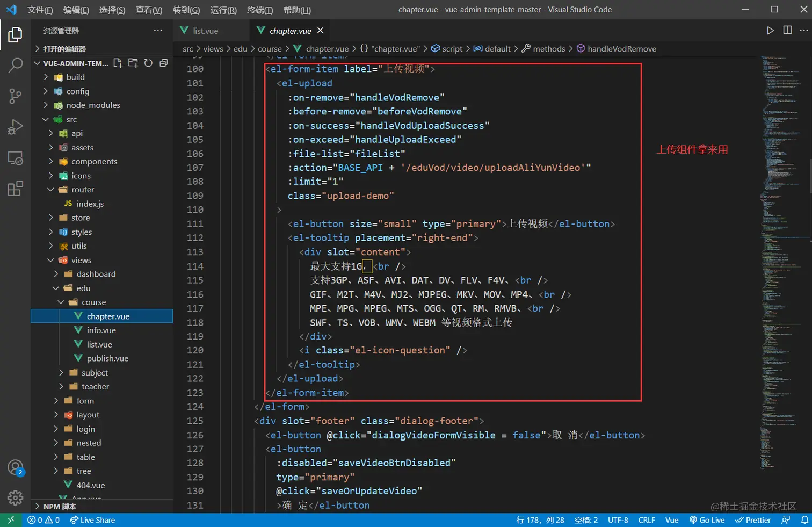Image resolution: width=812 pixels, height=527 pixels.
Task: Click the remote window indicator in status bar
Action: tap(11, 520)
